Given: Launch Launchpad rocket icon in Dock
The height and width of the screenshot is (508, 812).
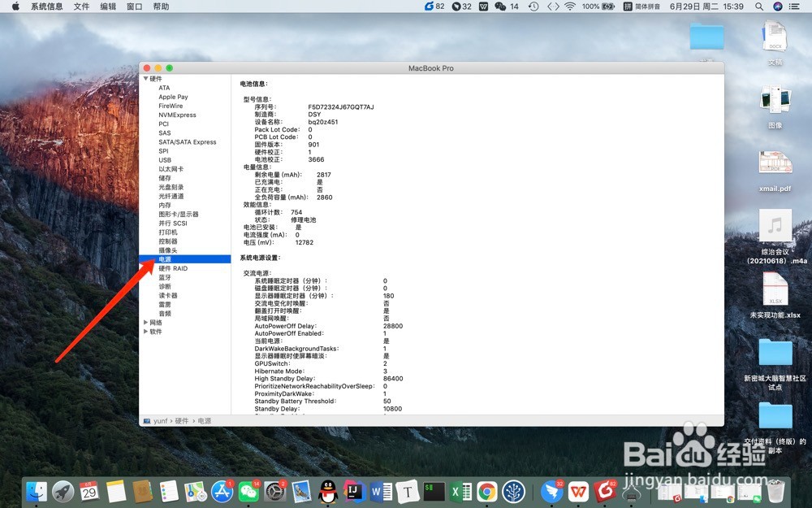Looking at the screenshot, I should pos(63,491).
